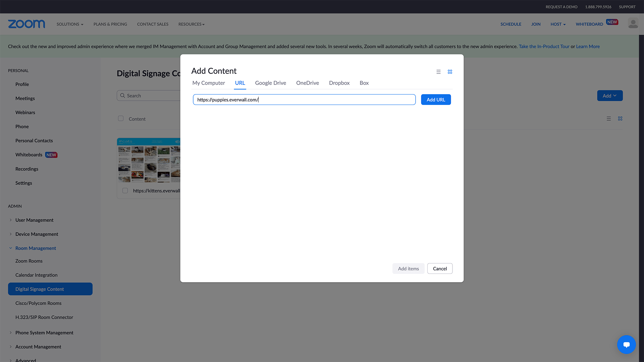
Task: Open the Support link
Action: coord(627,7)
